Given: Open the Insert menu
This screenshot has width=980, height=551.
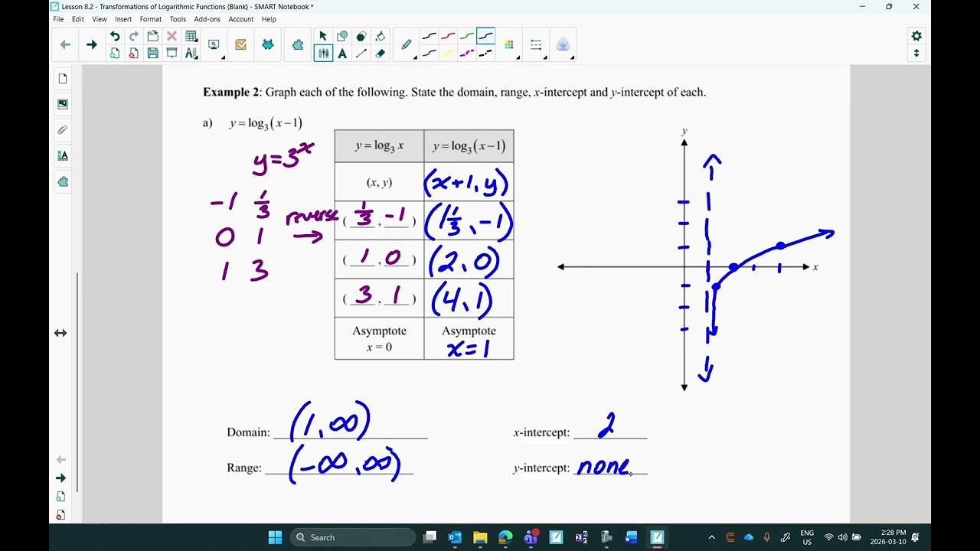Looking at the screenshot, I should pos(123,19).
